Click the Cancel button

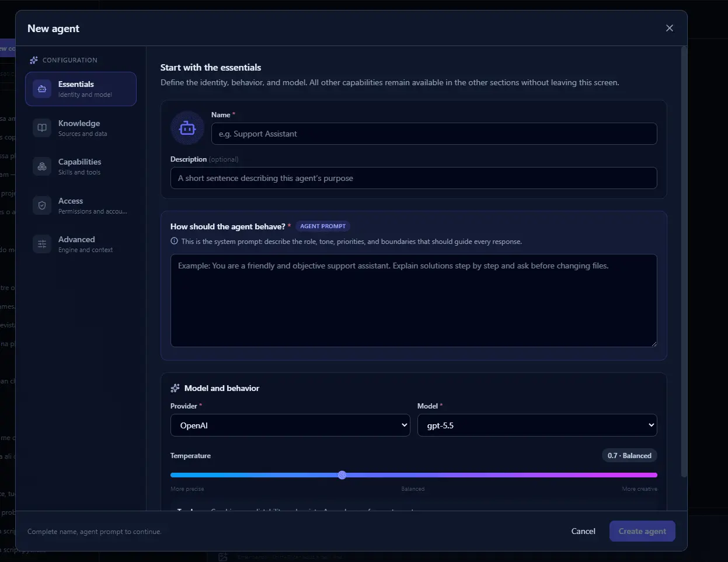pyautogui.click(x=583, y=531)
